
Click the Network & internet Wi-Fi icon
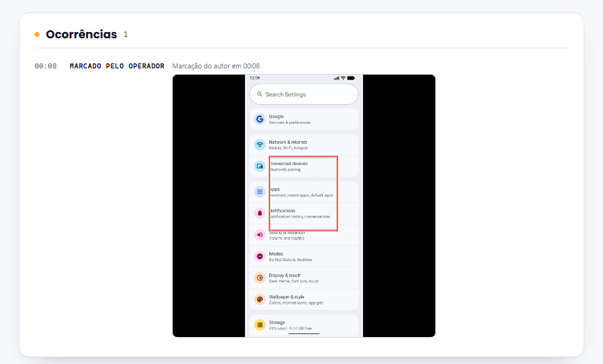point(260,145)
